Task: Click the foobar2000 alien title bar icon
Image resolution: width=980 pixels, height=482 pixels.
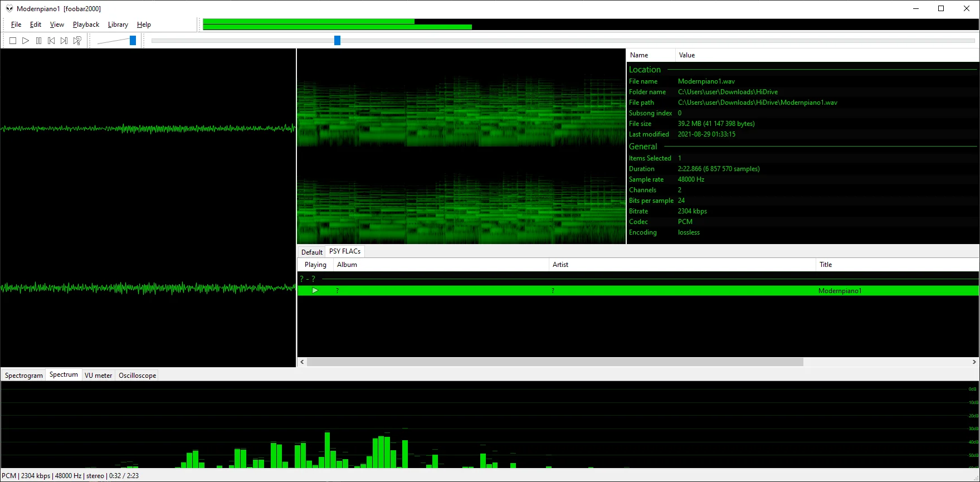Action: coord(9,8)
